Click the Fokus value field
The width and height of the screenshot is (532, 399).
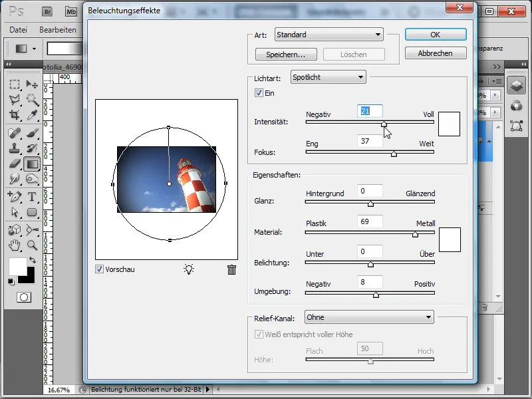coord(370,141)
